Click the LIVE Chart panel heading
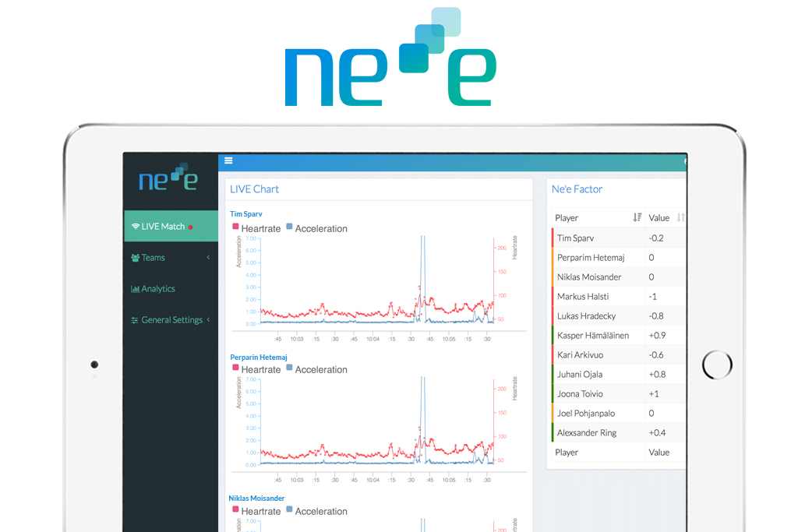The height and width of the screenshot is (532, 798). (x=254, y=189)
